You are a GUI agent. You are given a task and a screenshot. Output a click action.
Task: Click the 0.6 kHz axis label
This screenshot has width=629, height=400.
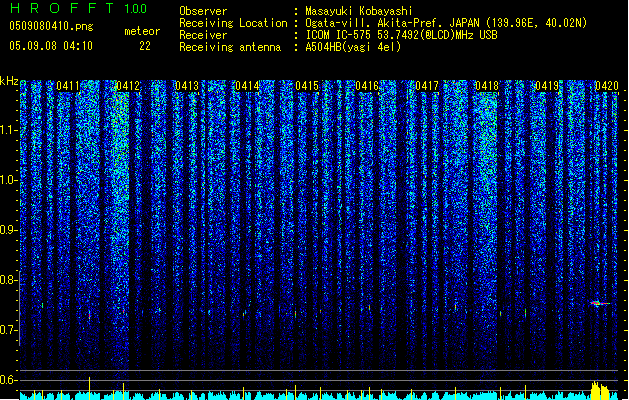(9, 380)
